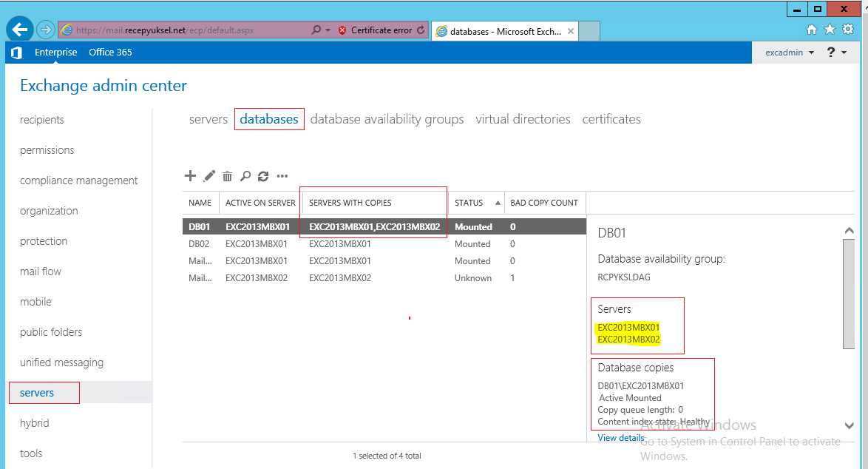Open permissions in the left navigation
This screenshot has height=469, width=868.
pos(47,150)
